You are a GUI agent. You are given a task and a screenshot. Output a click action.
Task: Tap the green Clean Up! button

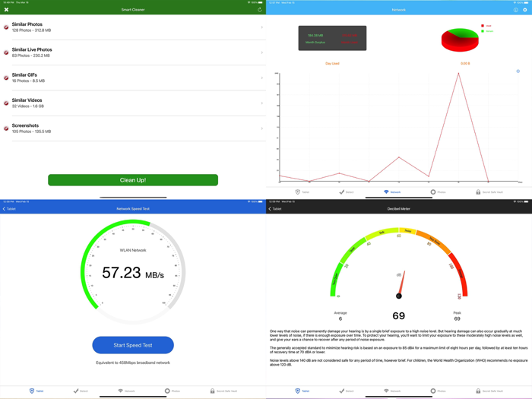(133, 180)
